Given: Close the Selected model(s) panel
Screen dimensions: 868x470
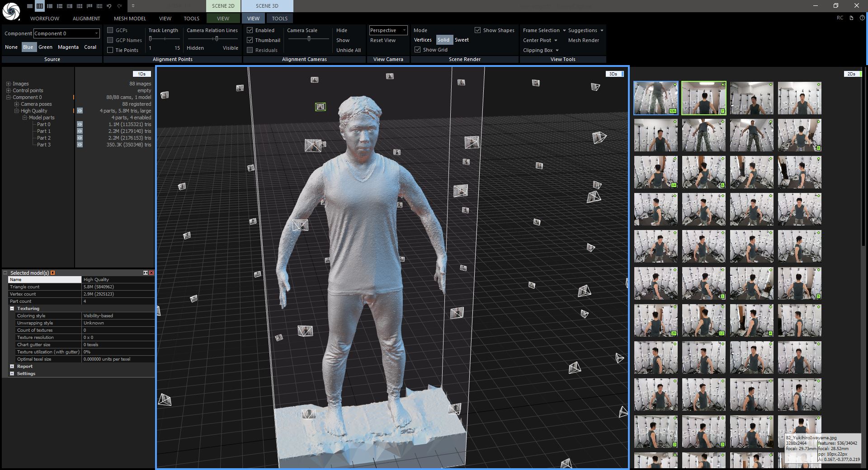Looking at the screenshot, I should 151,273.
